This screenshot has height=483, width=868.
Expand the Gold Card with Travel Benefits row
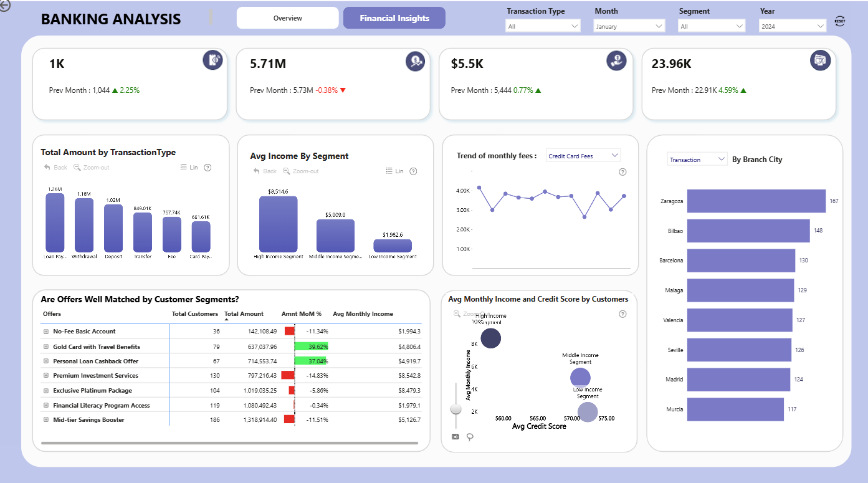46,347
